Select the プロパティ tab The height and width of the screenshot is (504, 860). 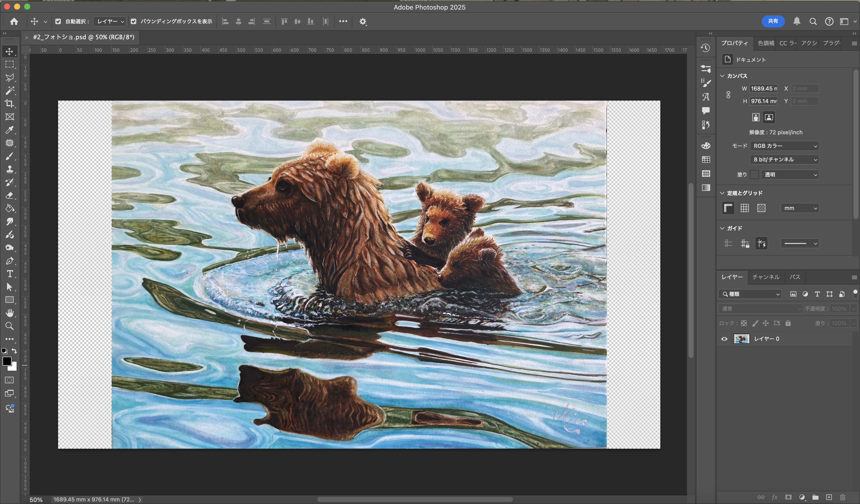pos(735,43)
